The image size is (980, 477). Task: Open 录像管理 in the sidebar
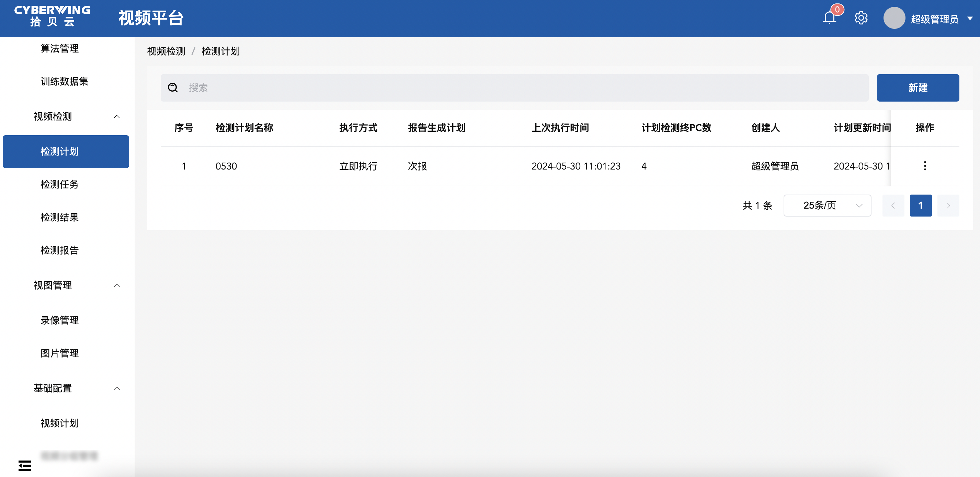(59, 320)
